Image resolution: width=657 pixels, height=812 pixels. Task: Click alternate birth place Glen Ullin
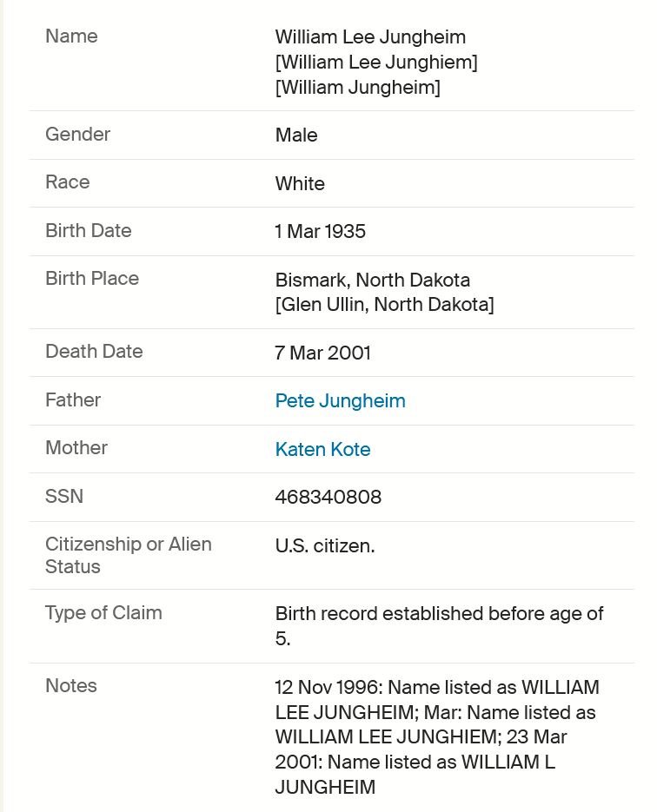pyautogui.click(x=384, y=304)
